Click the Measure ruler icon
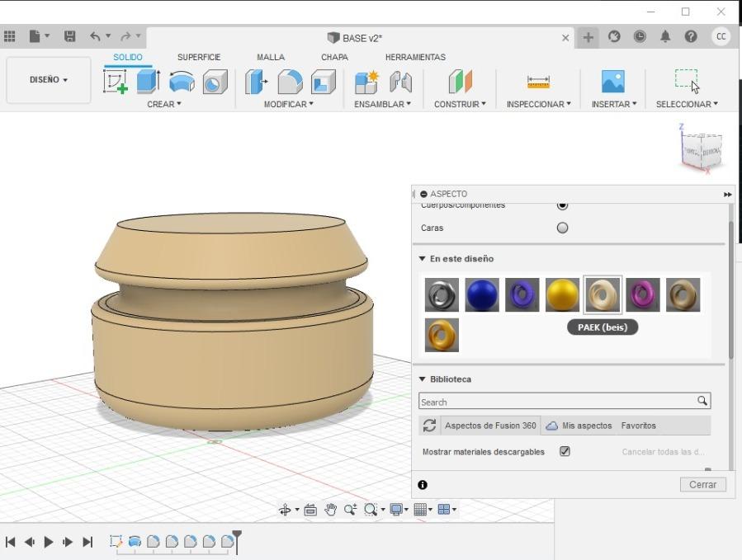The image size is (742, 560). coord(538,82)
